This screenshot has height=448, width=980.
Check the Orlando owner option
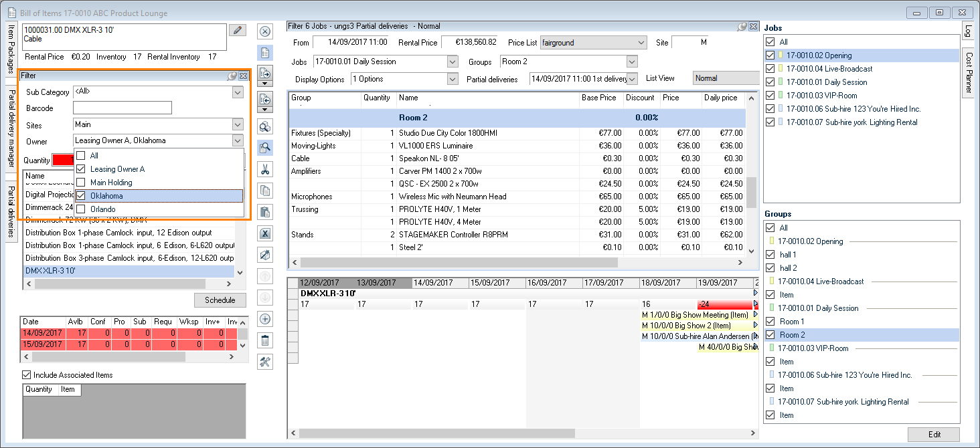pos(80,209)
